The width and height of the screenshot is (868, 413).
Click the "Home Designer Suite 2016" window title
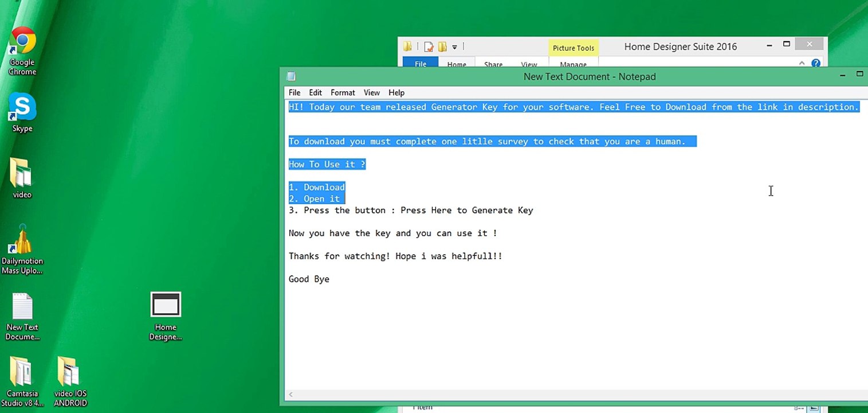point(680,46)
